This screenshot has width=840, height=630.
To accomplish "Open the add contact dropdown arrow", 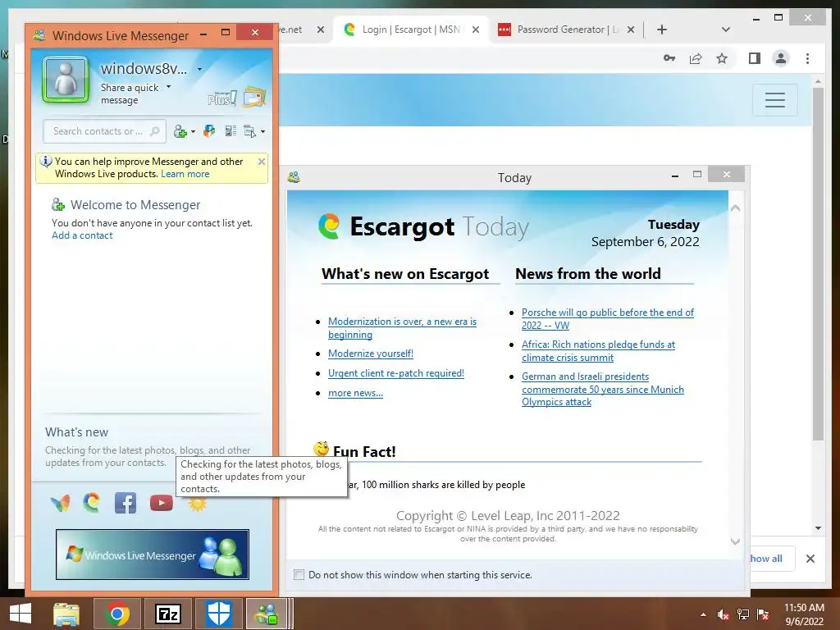I will pos(193,132).
